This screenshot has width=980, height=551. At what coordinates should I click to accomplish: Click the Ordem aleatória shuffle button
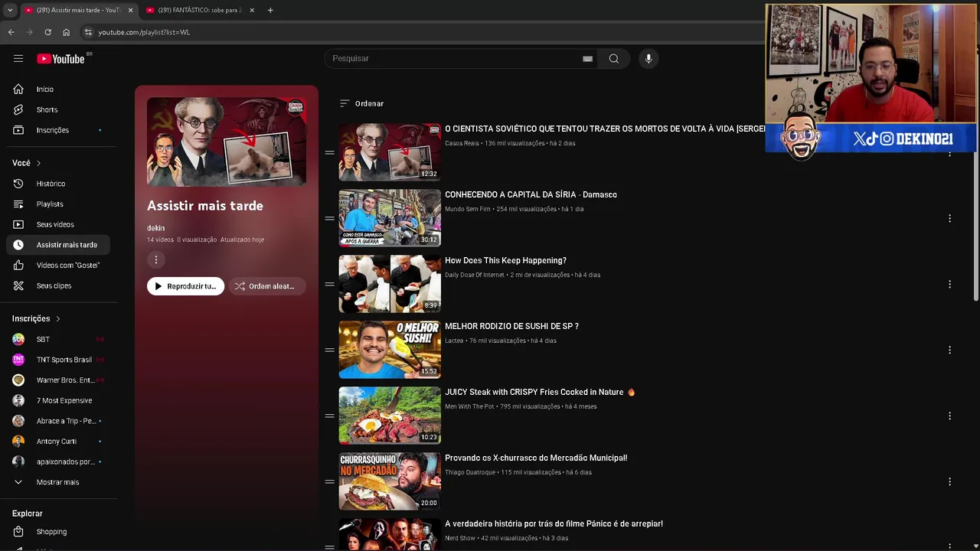[x=266, y=286]
